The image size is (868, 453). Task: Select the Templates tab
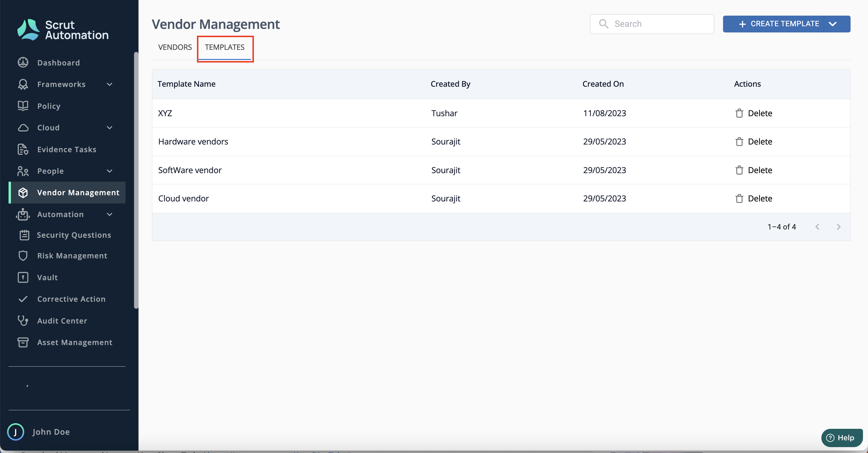pos(225,47)
